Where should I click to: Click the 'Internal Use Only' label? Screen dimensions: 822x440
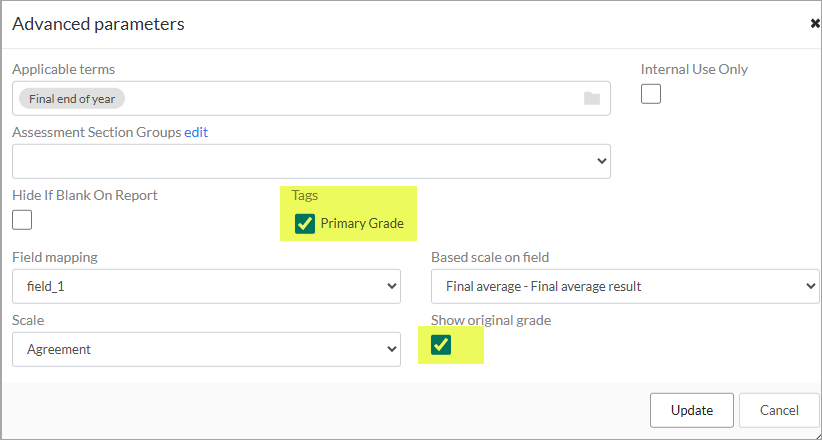694,69
